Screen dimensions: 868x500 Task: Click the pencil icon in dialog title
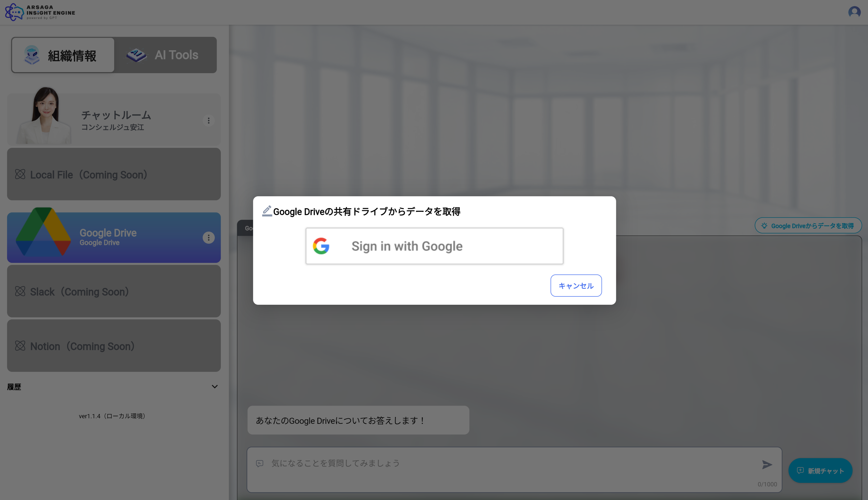click(x=267, y=211)
